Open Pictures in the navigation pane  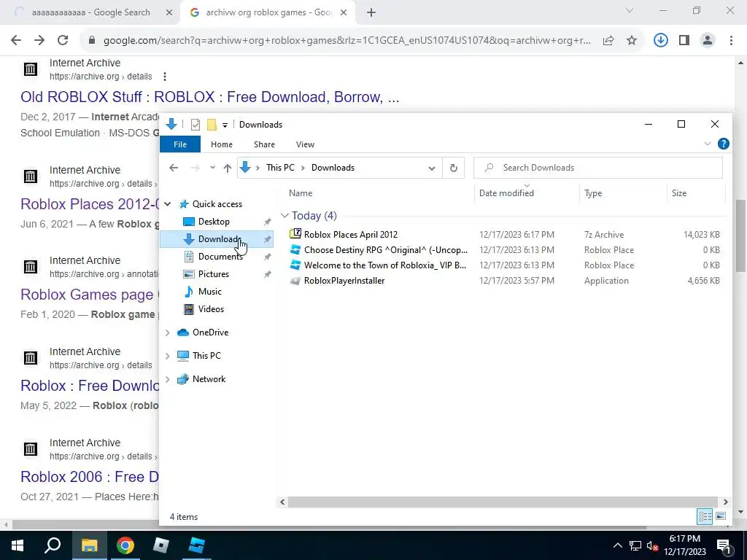214,274
